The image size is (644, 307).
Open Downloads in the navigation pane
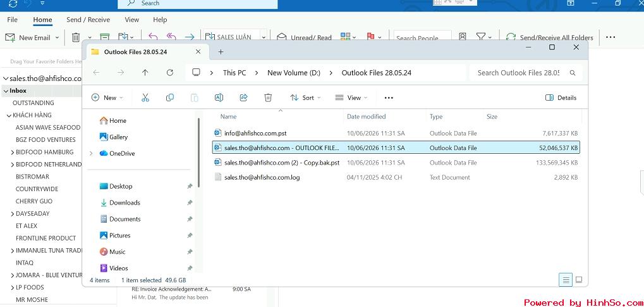125,203
